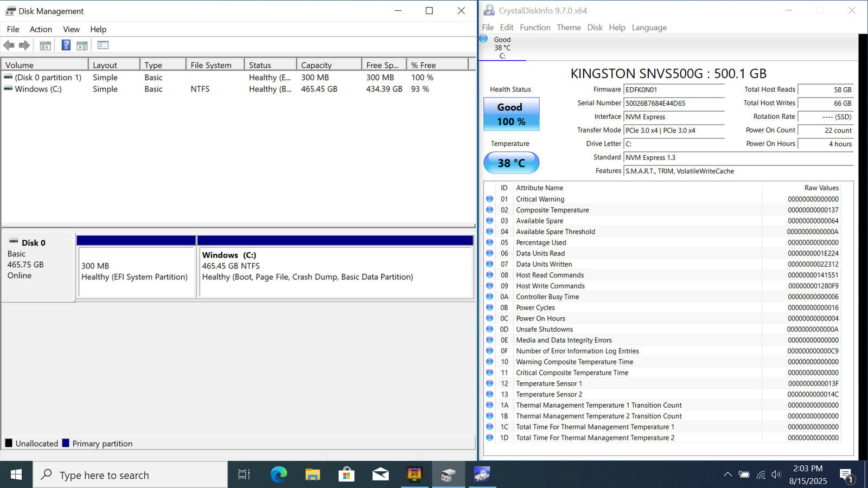Click the 38 °C temperature button
The width and height of the screenshot is (868, 488).
point(511,163)
